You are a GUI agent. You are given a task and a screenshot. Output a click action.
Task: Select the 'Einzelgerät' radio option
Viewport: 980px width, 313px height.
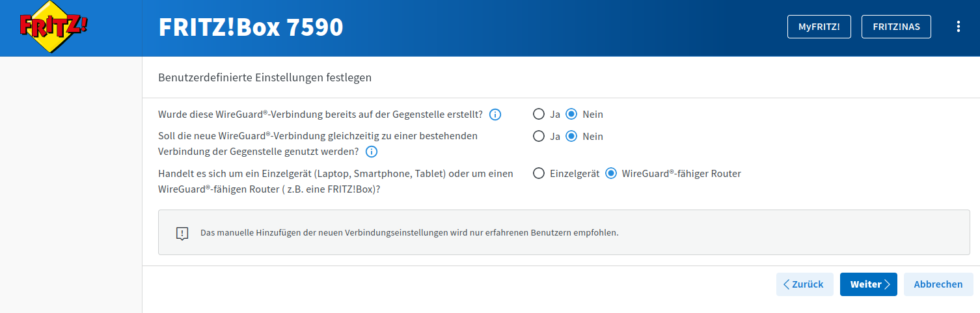pos(539,174)
